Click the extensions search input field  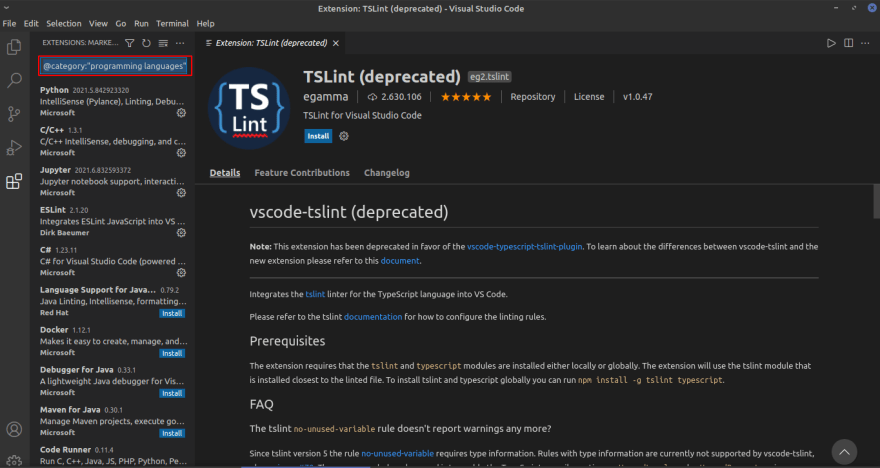point(115,66)
